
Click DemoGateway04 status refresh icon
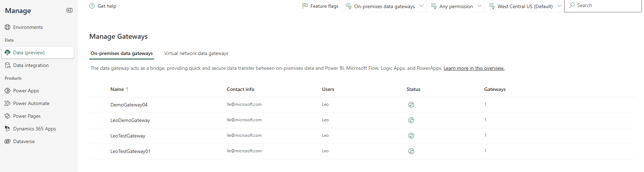[411, 105]
